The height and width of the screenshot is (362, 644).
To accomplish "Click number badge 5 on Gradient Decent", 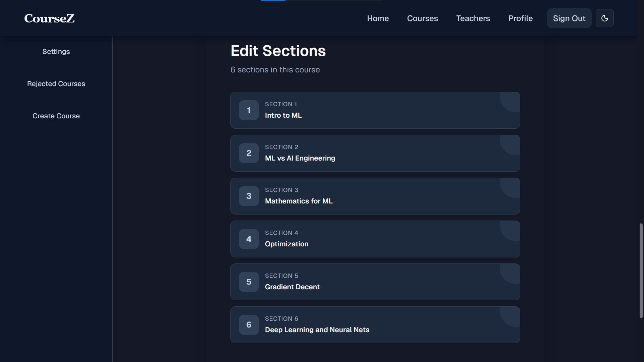I will point(249,282).
